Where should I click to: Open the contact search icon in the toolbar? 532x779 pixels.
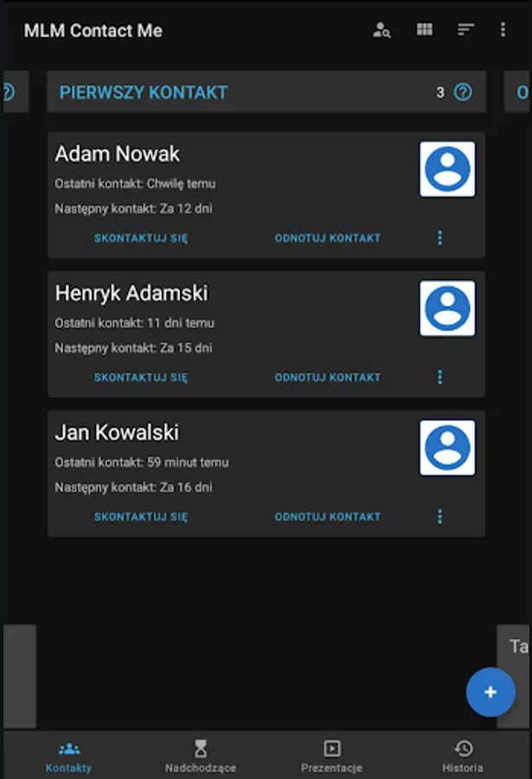tap(381, 29)
